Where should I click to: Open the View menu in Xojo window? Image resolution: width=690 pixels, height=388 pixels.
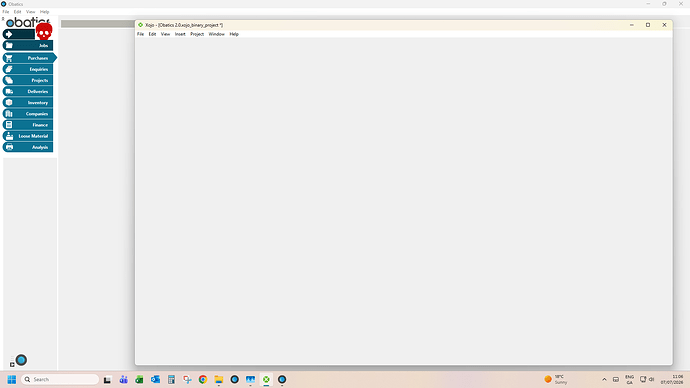click(x=165, y=34)
